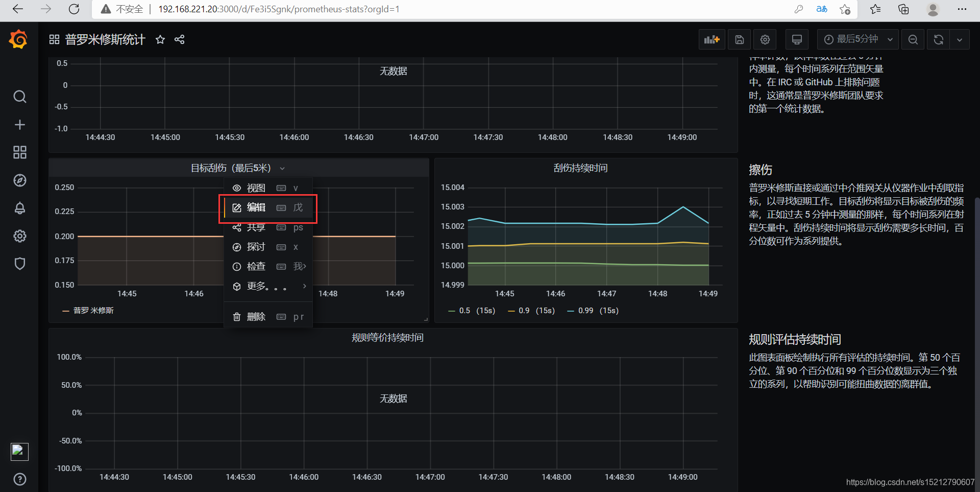Click the Grafana logo home icon
Viewport: 980px width, 492px height.
click(18, 39)
